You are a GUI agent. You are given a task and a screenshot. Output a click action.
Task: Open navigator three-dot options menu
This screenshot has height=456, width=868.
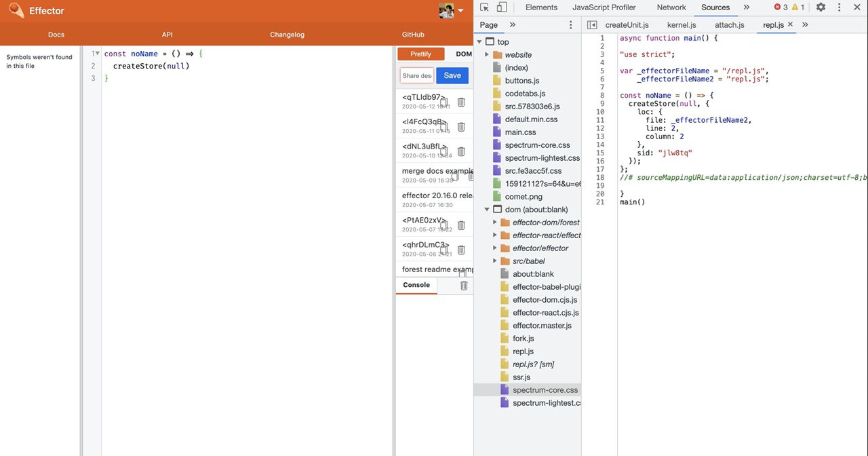[571, 25]
